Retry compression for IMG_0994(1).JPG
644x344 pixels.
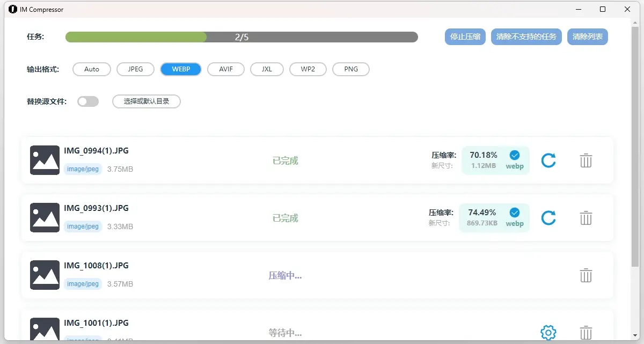(x=548, y=160)
